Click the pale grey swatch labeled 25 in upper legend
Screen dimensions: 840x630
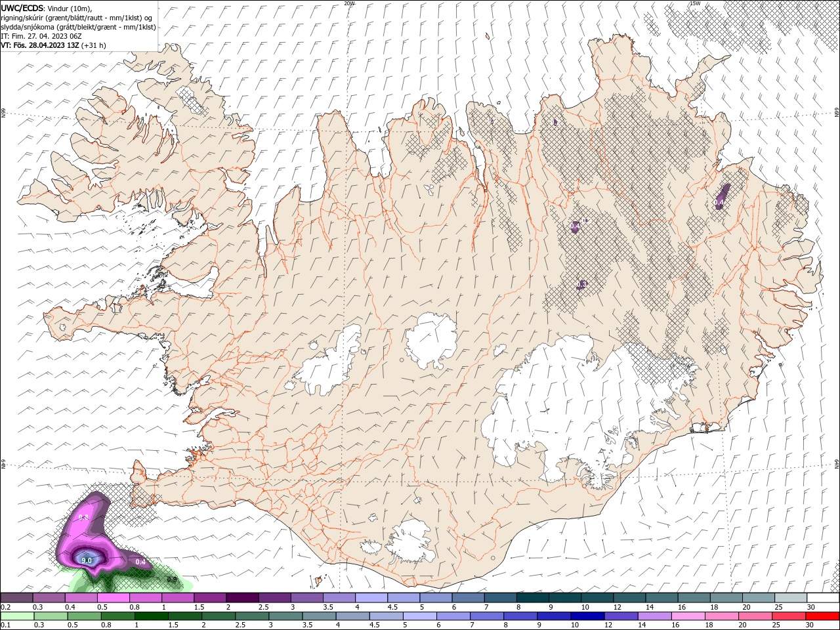[x=791, y=598]
